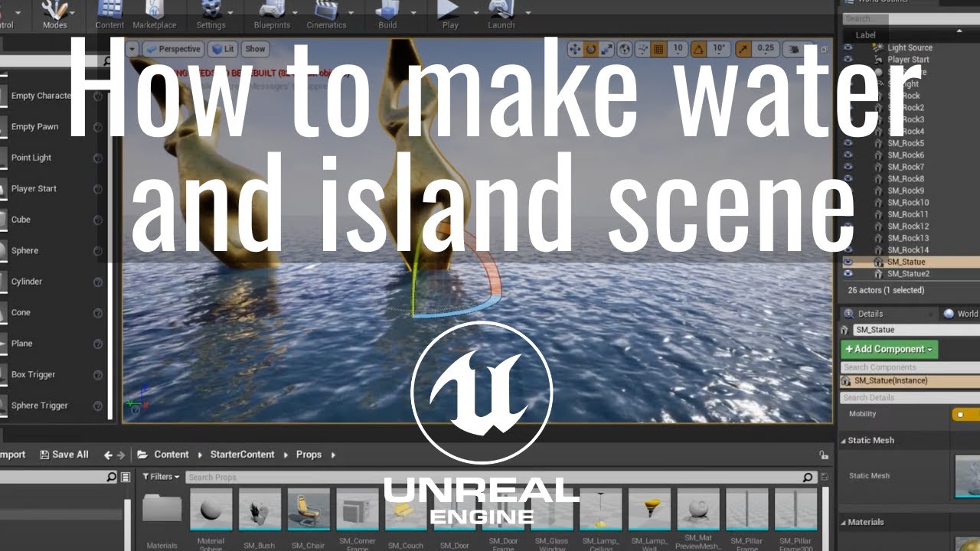This screenshot has width=980, height=551.
Task: Toggle surface snapping icon in viewport
Action: 643,50
